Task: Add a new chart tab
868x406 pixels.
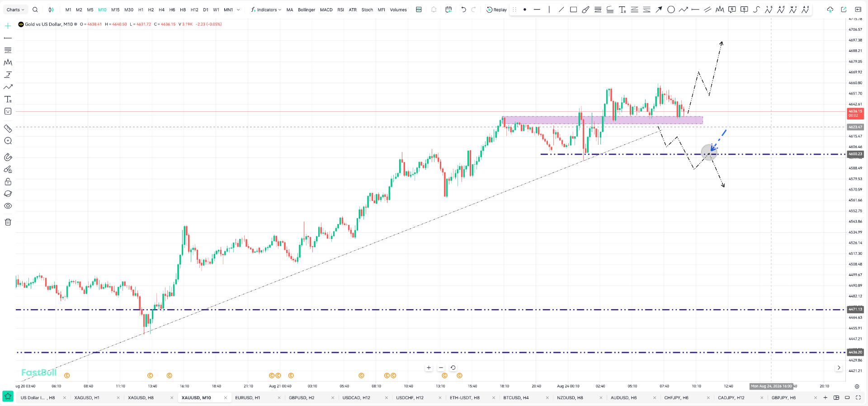Action: (x=825, y=398)
